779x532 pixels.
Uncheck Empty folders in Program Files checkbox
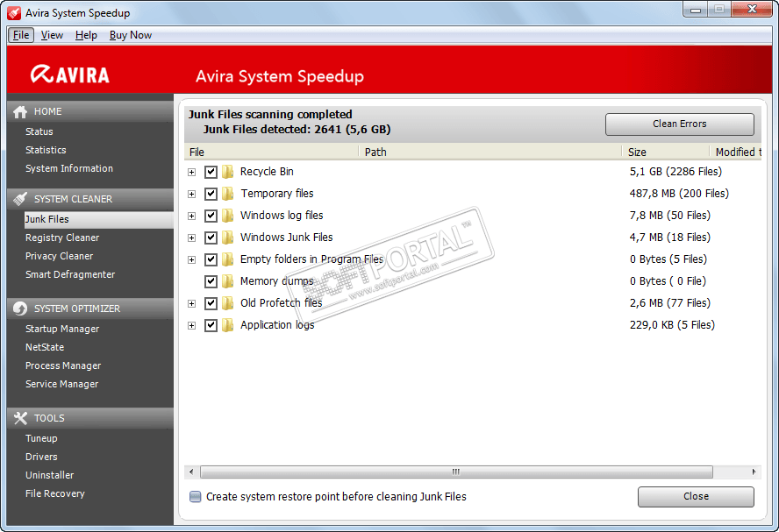pyautogui.click(x=211, y=259)
